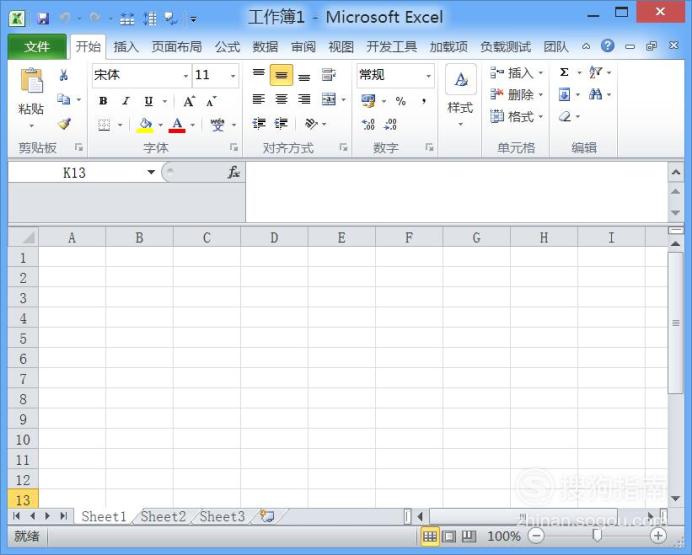Toggle middle vertical alignment (highlighted)
Image resolution: width=692 pixels, height=555 pixels.
pyautogui.click(x=281, y=75)
